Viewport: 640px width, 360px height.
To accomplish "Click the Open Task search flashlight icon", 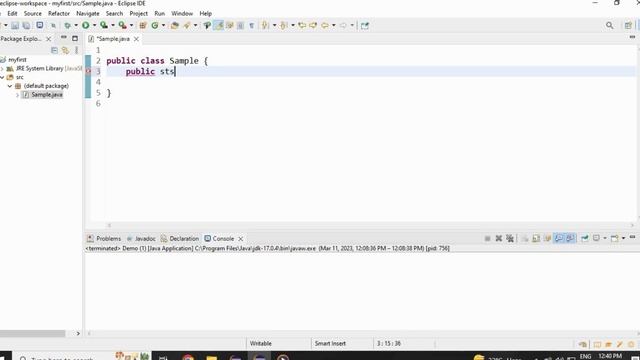I will pyautogui.click(x=187, y=25).
